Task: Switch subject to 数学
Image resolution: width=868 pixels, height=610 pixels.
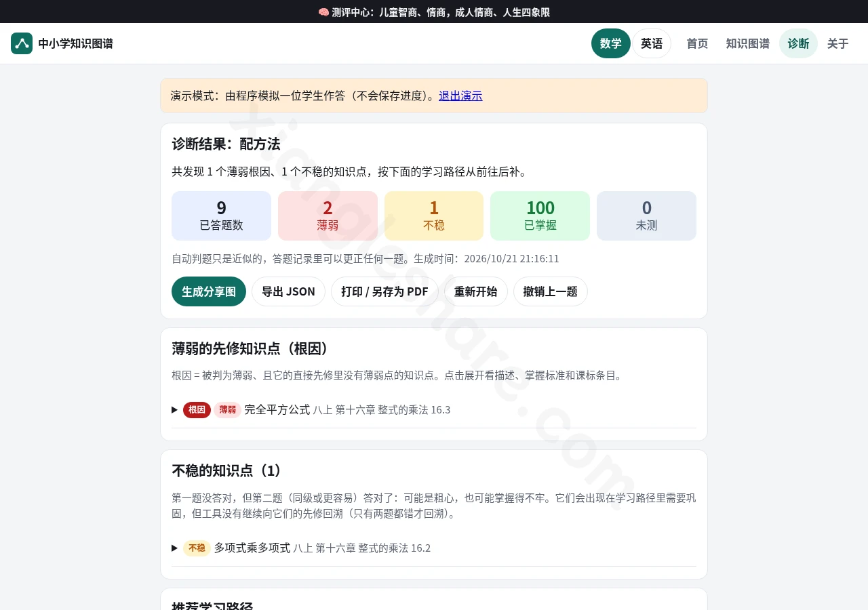Action: pos(610,43)
